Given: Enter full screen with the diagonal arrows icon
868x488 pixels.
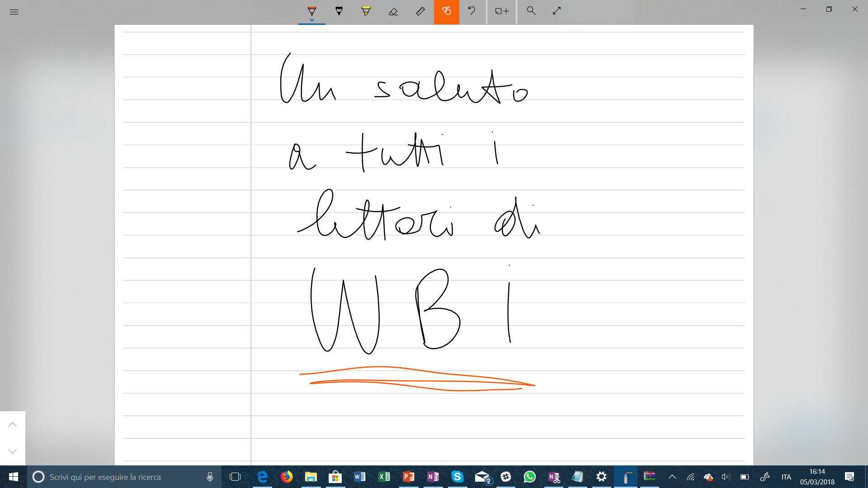Looking at the screenshot, I should (557, 11).
